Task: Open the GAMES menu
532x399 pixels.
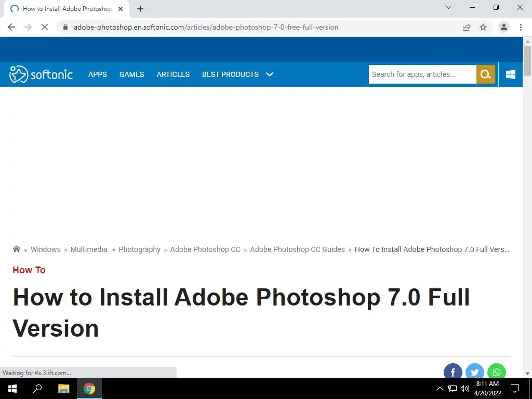Action: click(131, 74)
